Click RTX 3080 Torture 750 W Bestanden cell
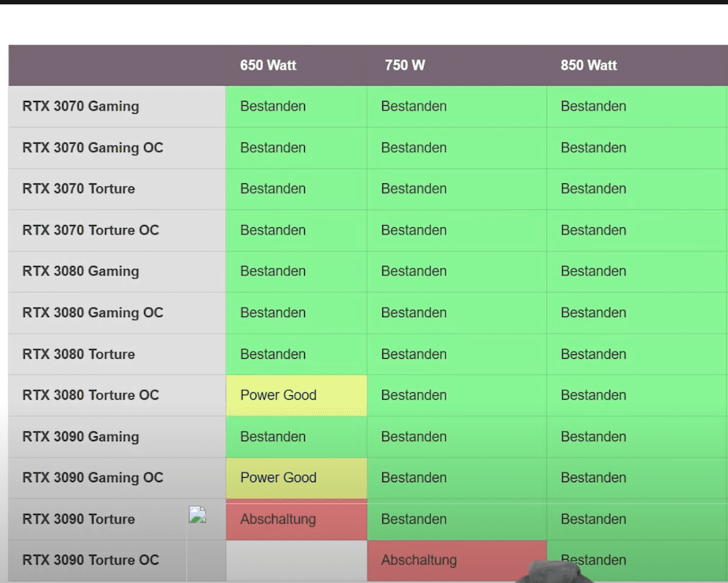 (x=457, y=354)
